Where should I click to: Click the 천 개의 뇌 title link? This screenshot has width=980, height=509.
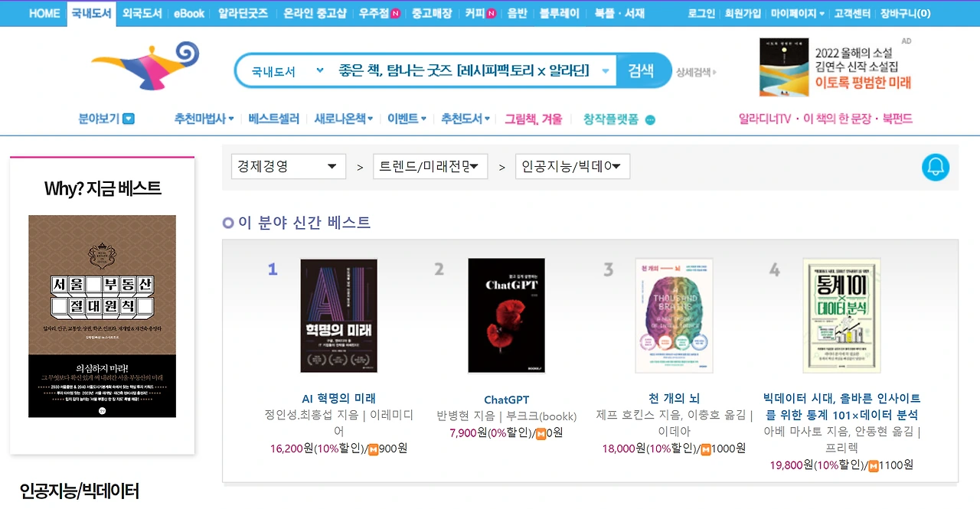pos(674,398)
